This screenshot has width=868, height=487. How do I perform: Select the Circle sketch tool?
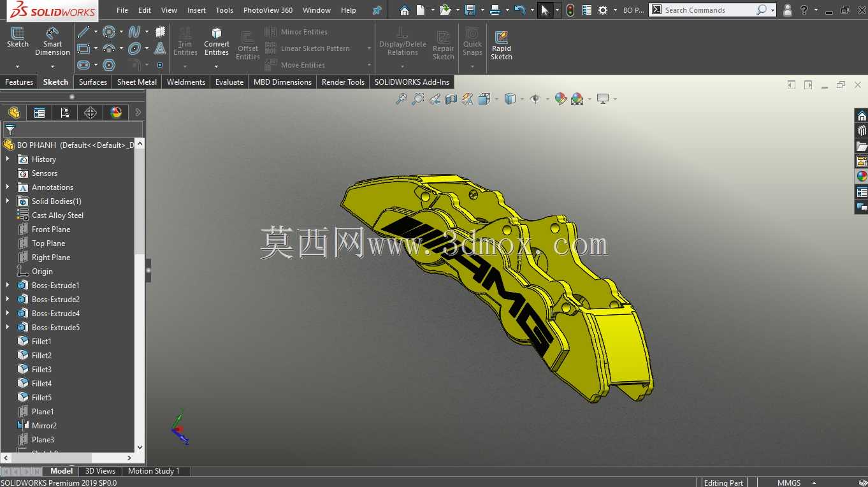click(x=109, y=32)
